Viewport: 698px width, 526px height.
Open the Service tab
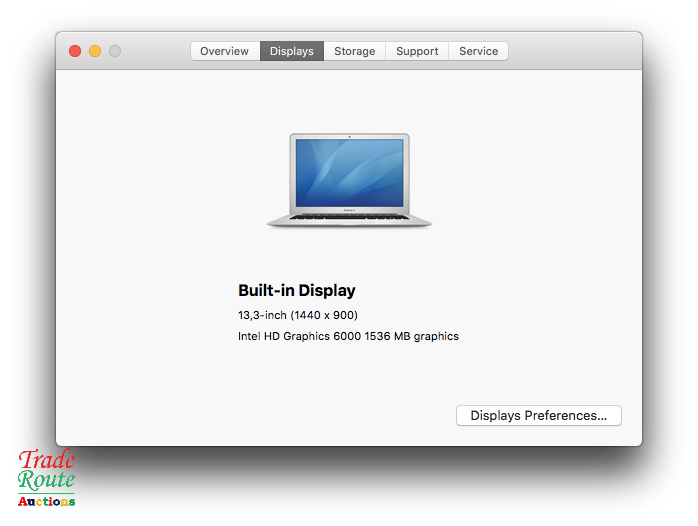(479, 51)
